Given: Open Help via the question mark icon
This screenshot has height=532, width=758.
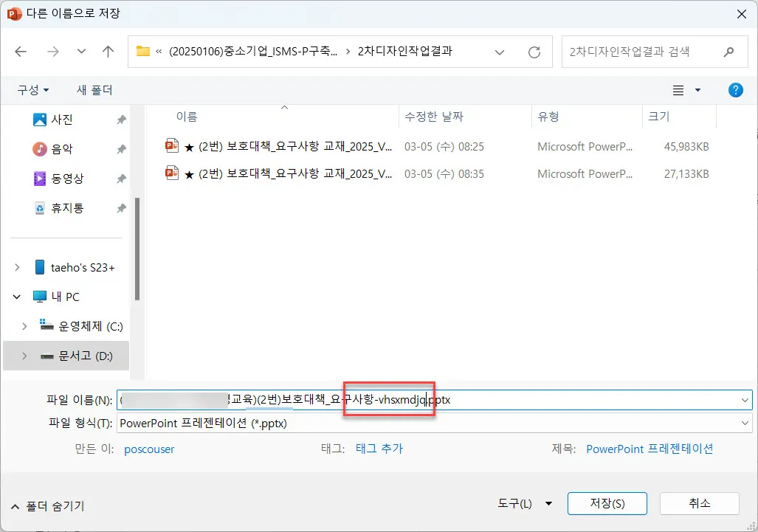Looking at the screenshot, I should tap(735, 89).
